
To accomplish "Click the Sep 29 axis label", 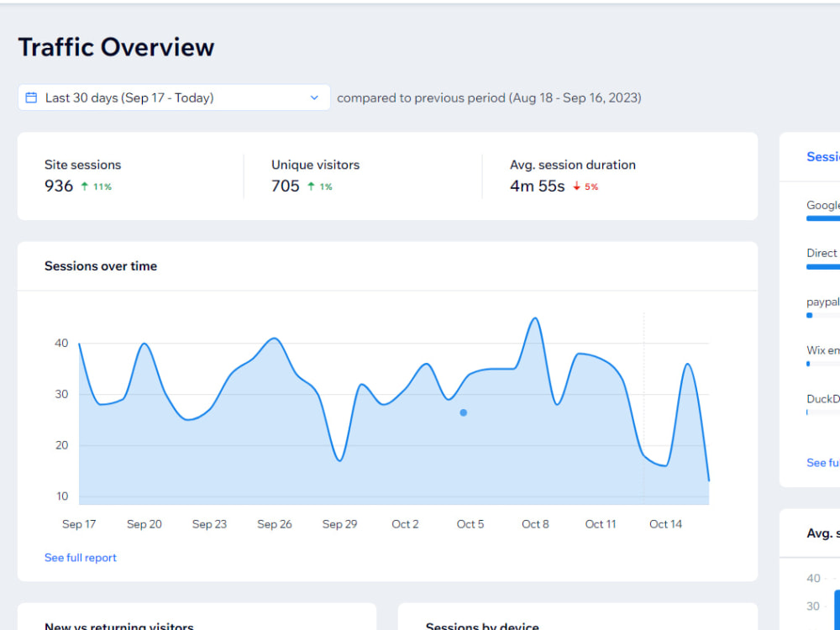I will [x=339, y=524].
